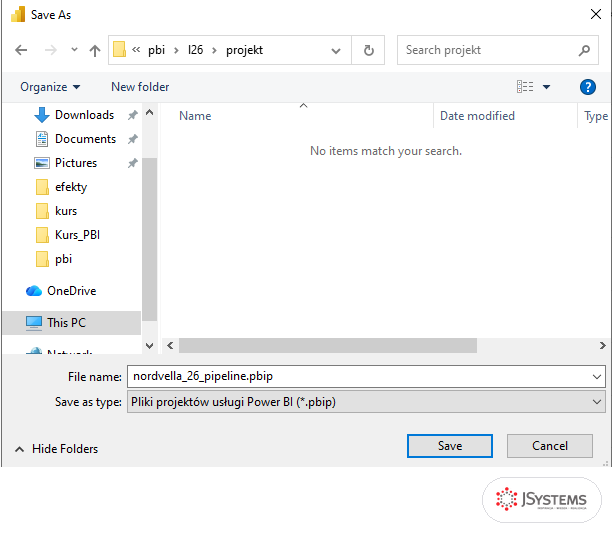Image resolution: width=612 pixels, height=533 pixels.
Task: Open the view options dropdown arrow
Action: 546,87
